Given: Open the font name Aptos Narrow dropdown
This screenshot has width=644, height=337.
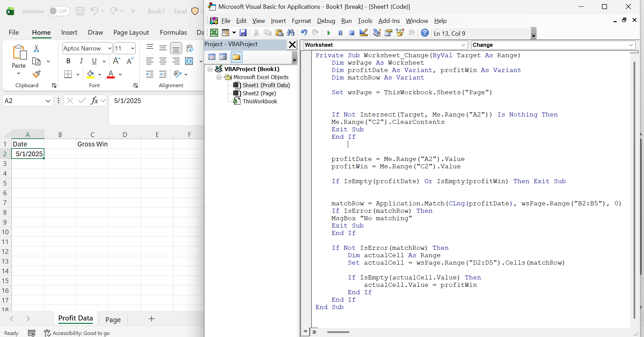Looking at the screenshot, I should [x=110, y=48].
